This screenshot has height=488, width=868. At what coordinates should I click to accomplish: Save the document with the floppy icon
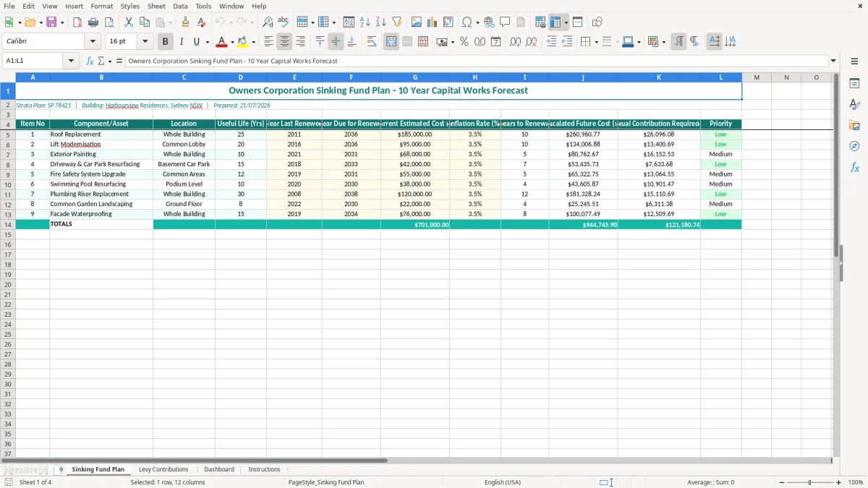51,22
